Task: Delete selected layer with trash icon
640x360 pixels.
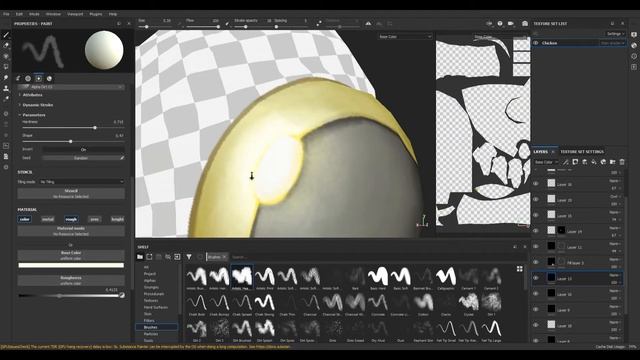Action: [x=622, y=162]
